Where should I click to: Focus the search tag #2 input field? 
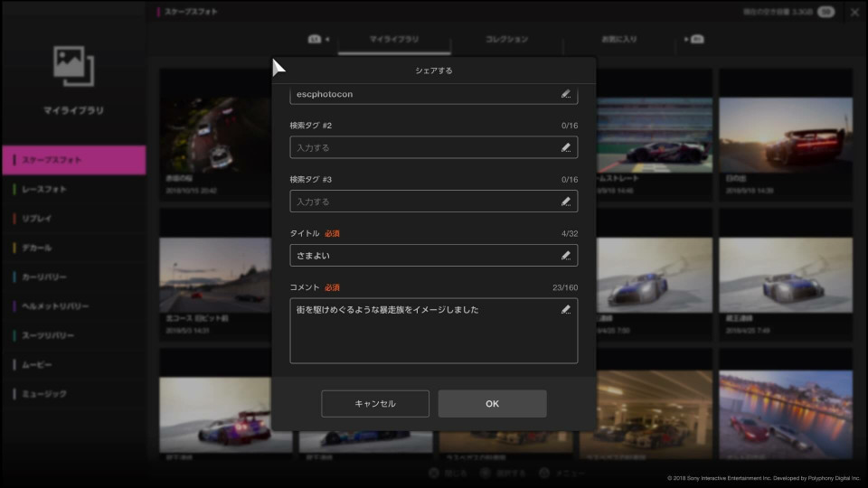pos(433,147)
